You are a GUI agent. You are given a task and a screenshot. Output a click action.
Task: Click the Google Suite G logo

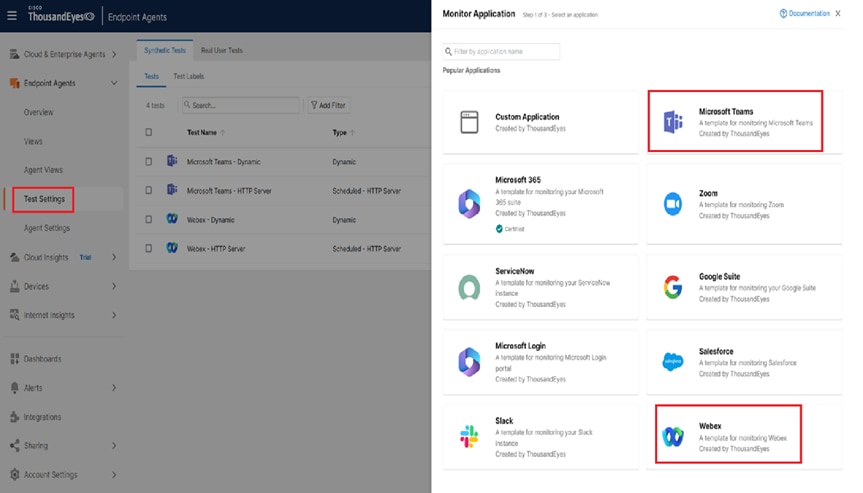[x=673, y=287]
